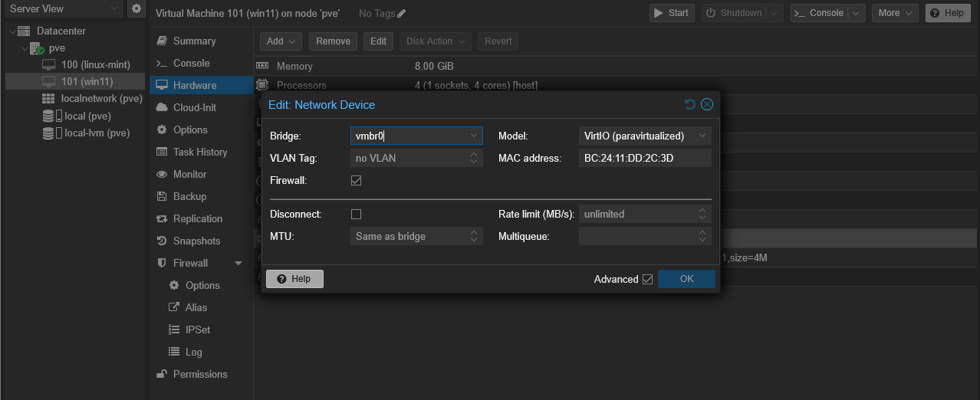Image resolution: width=980 pixels, height=400 pixels.
Task: Switch to the Snapshots tab
Action: click(196, 241)
